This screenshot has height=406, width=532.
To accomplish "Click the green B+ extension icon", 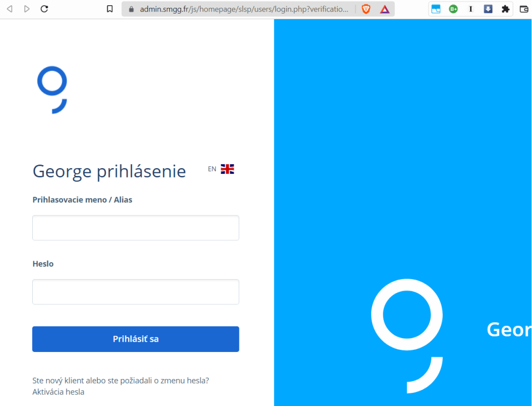I will click(x=453, y=9).
